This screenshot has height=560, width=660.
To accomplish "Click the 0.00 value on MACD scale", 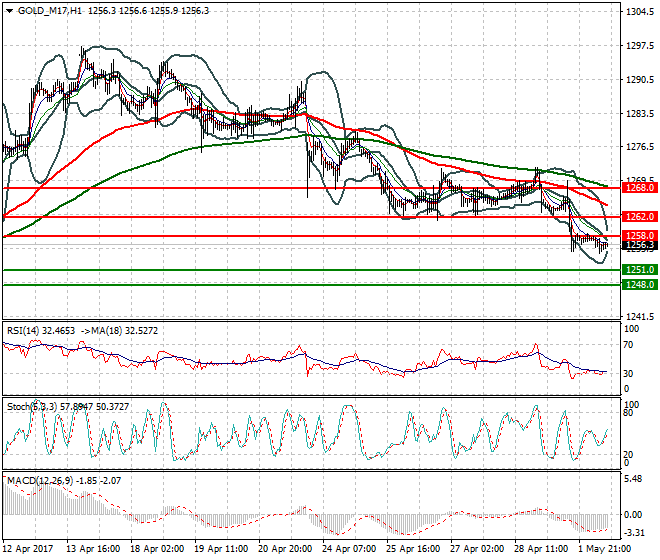I will pos(633,515).
